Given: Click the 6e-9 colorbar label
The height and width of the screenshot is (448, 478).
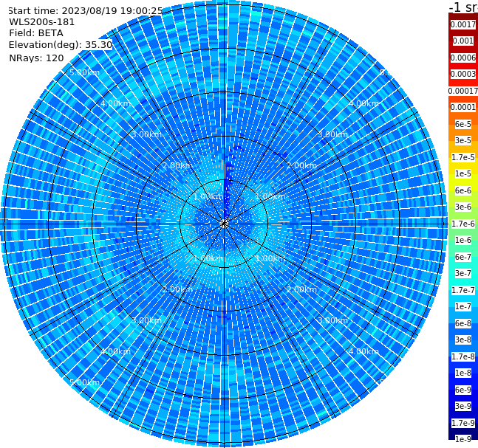Looking at the screenshot, I should tap(463, 390).
